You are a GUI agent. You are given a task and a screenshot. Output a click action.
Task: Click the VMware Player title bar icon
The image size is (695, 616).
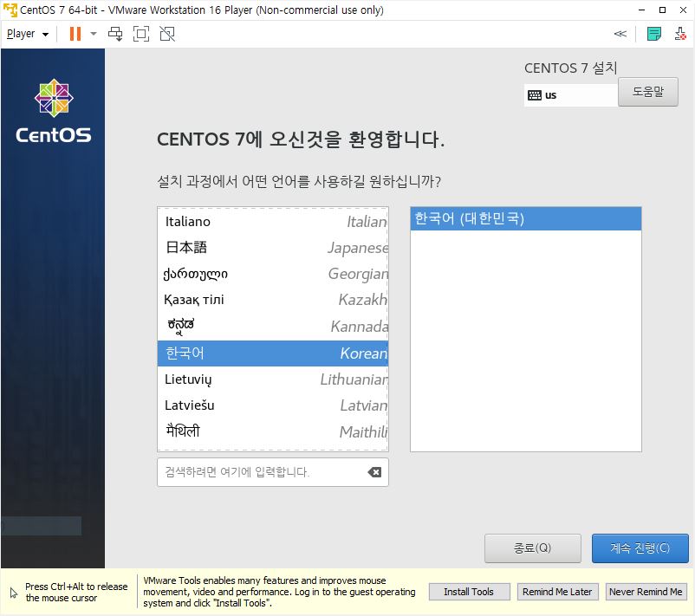click(10, 10)
